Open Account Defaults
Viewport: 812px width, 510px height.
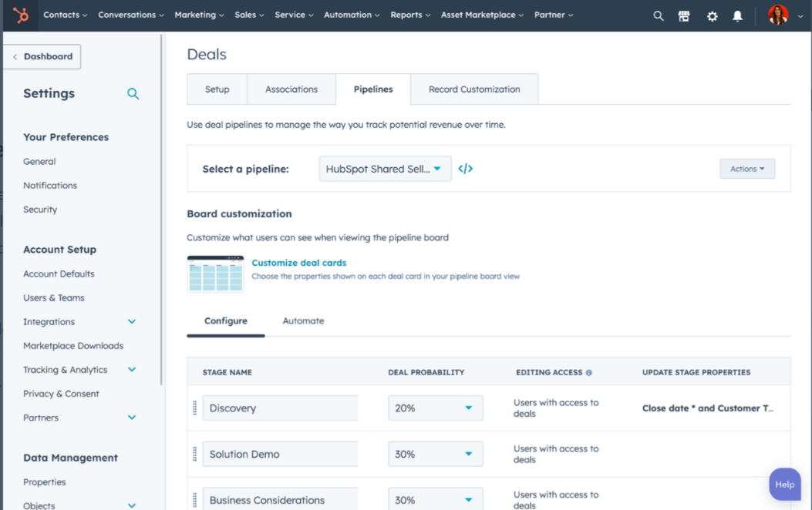pos(59,273)
